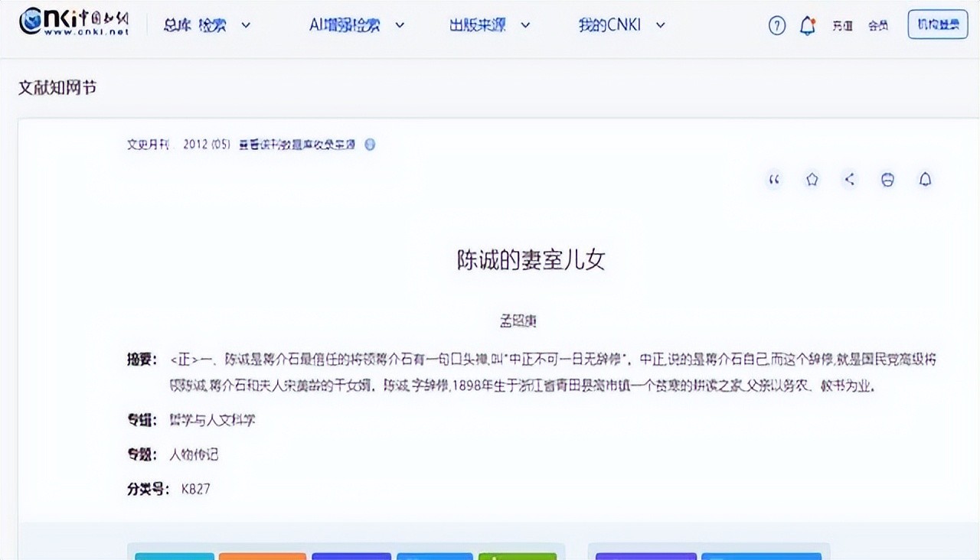
Task: Open notifications bell in top navigation
Action: coord(807,26)
